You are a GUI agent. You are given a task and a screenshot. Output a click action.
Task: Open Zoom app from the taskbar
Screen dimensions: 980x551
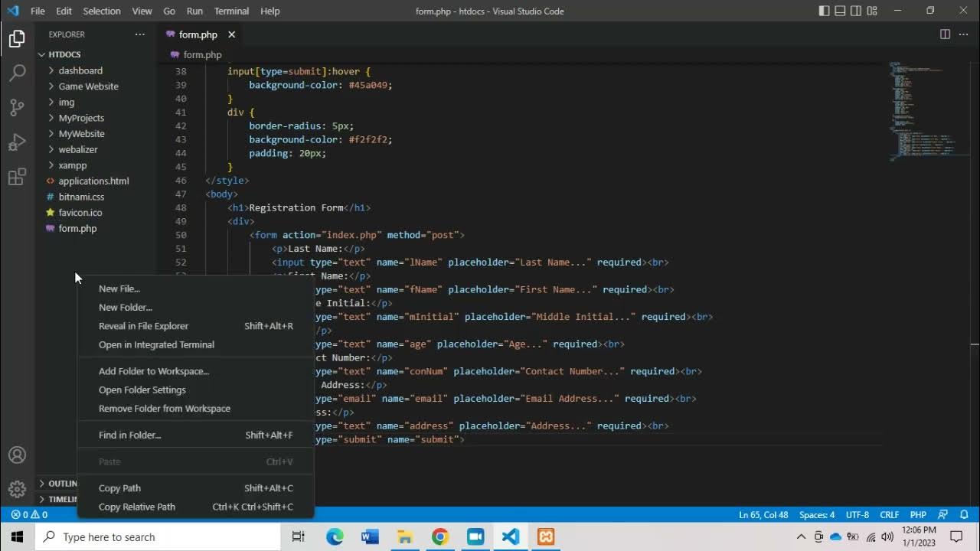[475, 536]
